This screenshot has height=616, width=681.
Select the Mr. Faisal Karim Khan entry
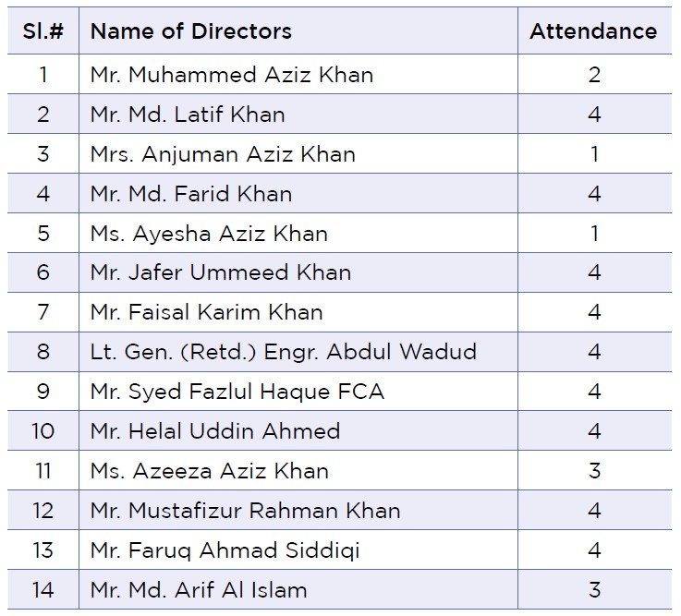click(207, 312)
